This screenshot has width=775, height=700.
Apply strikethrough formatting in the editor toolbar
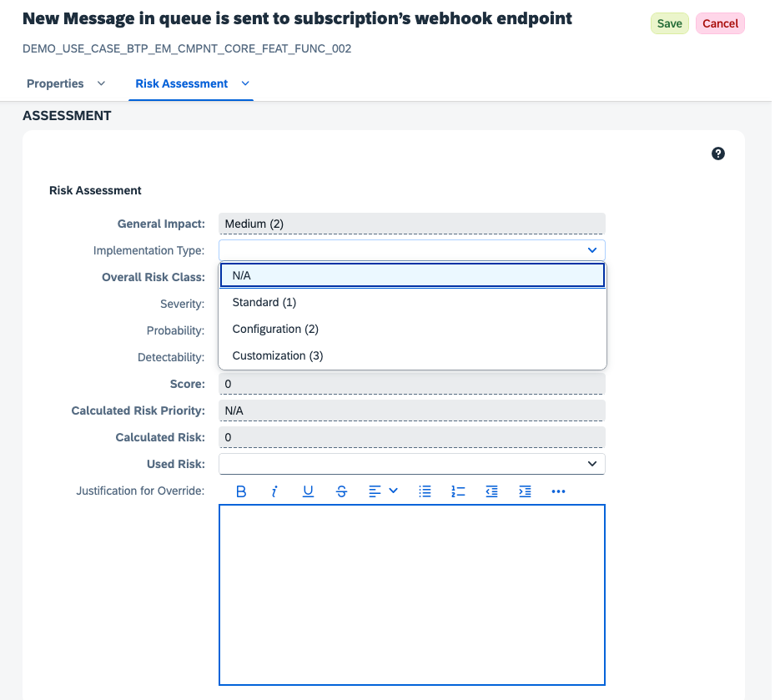[341, 491]
